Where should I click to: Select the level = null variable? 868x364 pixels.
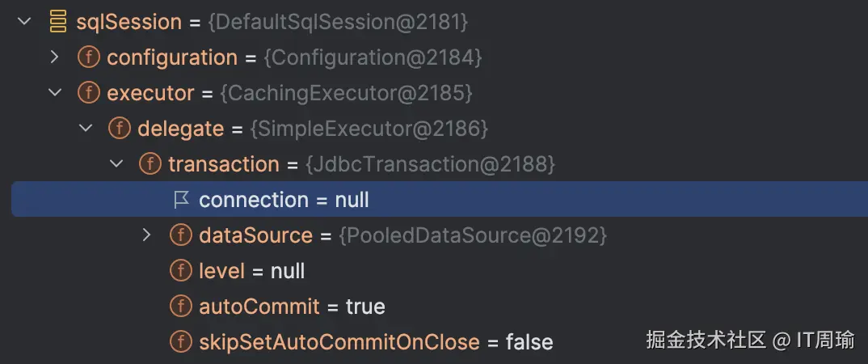(x=251, y=271)
